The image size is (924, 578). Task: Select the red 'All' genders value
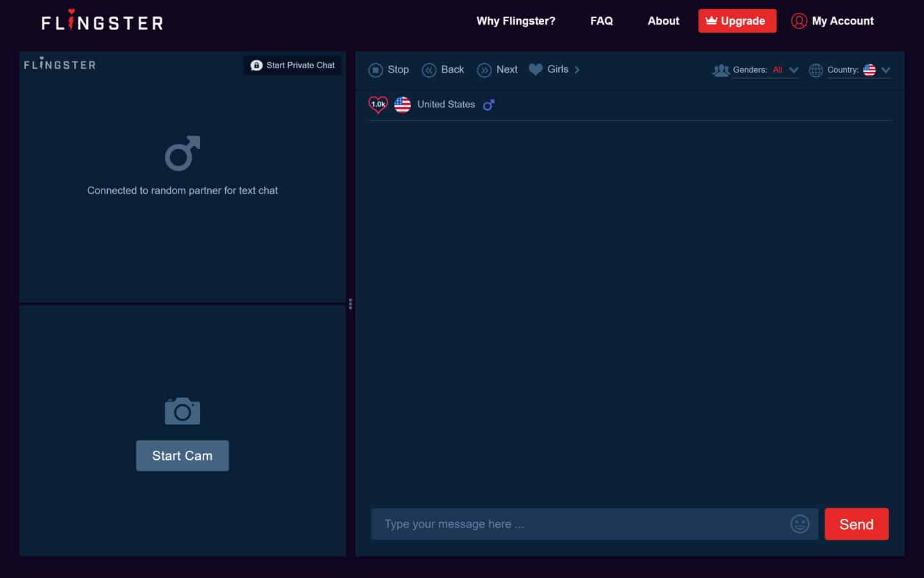coord(777,69)
